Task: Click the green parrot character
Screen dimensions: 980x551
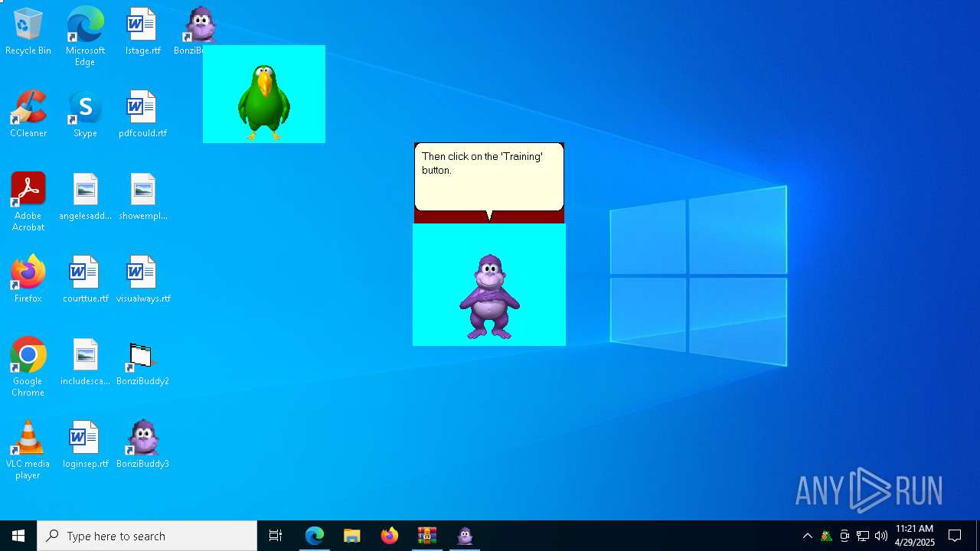Action: 264,103
